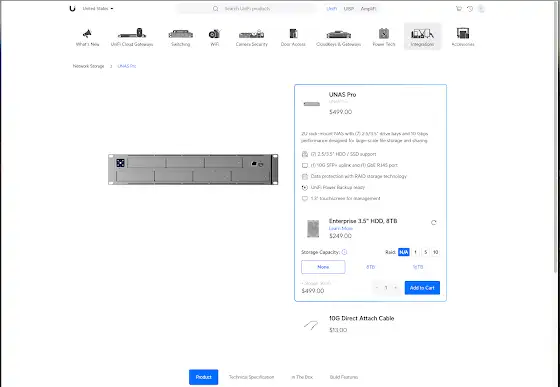The height and width of the screenshot is (387, 560).
Task: Open the UniFi Cloud Gateways category
Action: 132,37
